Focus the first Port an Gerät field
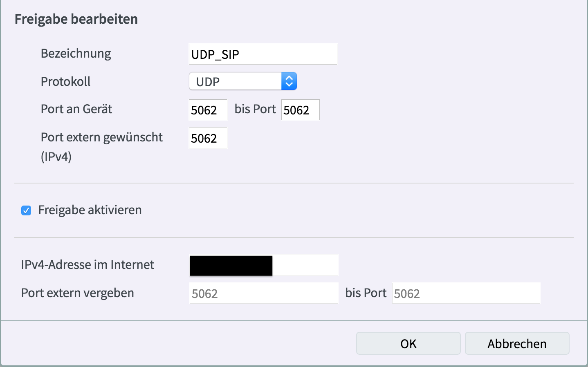Image resolution: width=588 pixels, height=367 pixels. 208,110
